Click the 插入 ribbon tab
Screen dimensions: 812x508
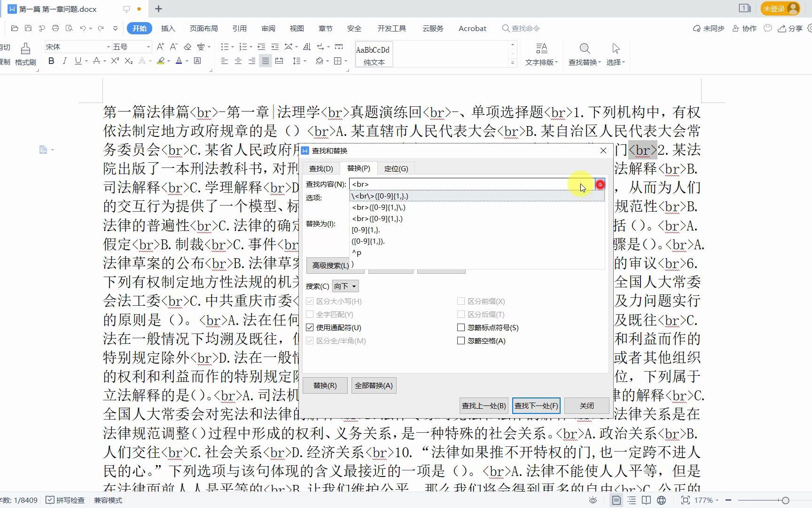[168, 28]
